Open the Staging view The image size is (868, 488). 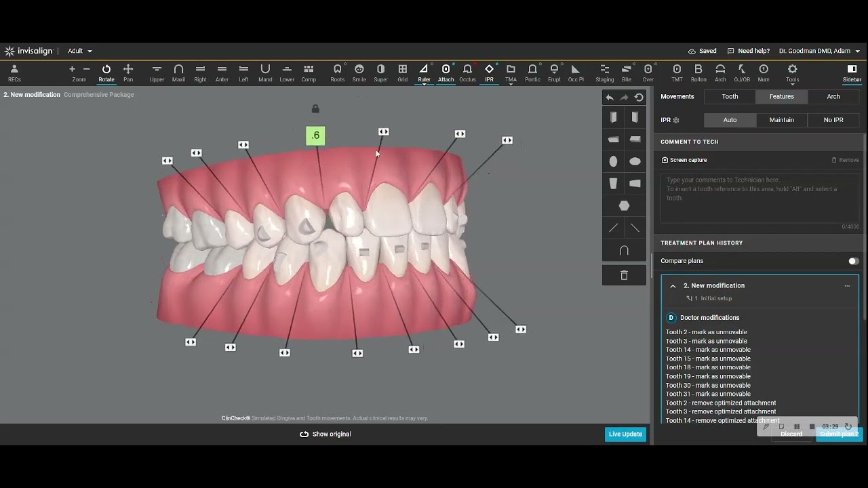pyautogui.click(x=605, y=73)
